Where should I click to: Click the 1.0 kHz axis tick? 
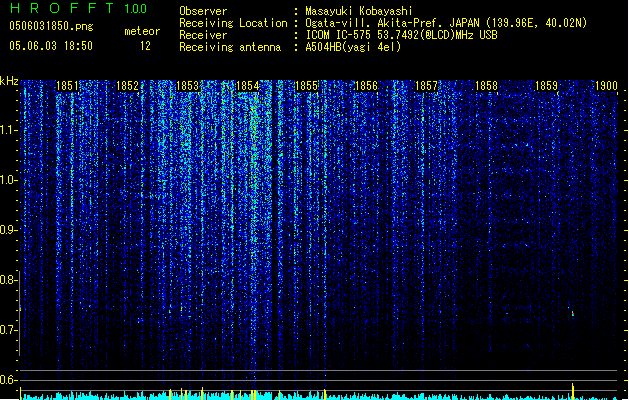coord(9,180)
